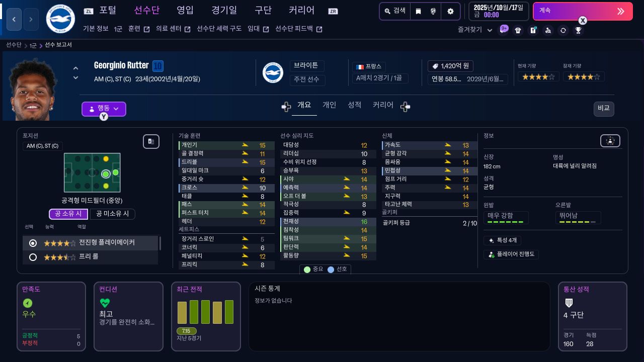This screenshot has width=644, height=362.
Task: Open the messages inbox with 9+ badge
Action: click(503, 30)
